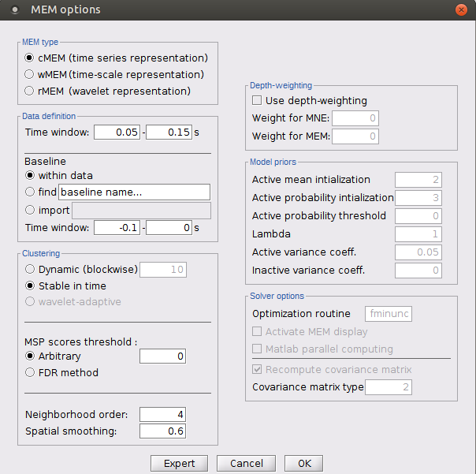Click data Time window end field 0.15
This screenshot has height=474, width=476.
169,132
